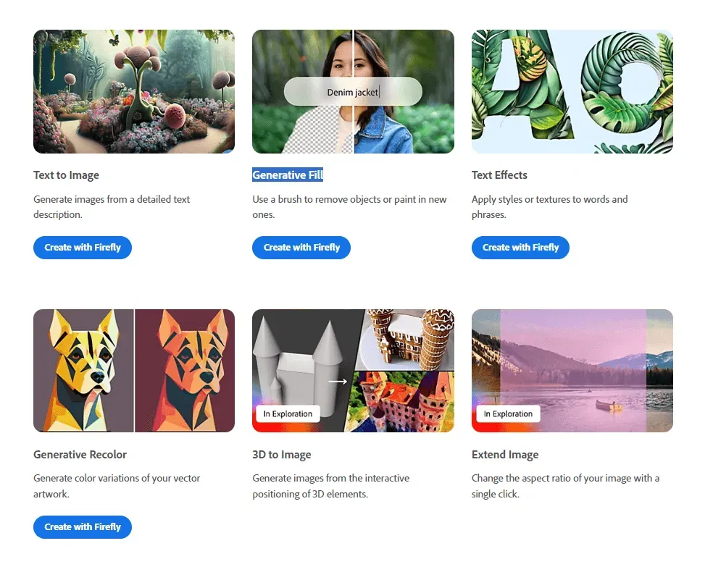The image size is (713, 588).
Task: Click the Text Effects heading
Action: pos(499,175)
